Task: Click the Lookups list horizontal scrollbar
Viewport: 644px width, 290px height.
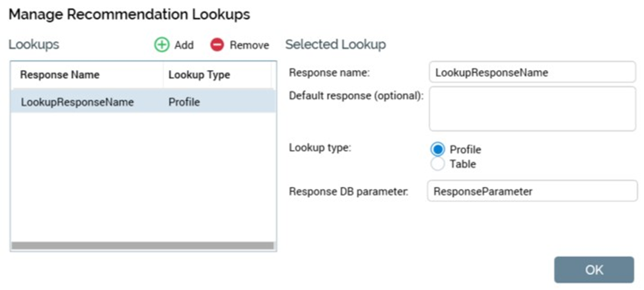Action: [x=143, y=246]
